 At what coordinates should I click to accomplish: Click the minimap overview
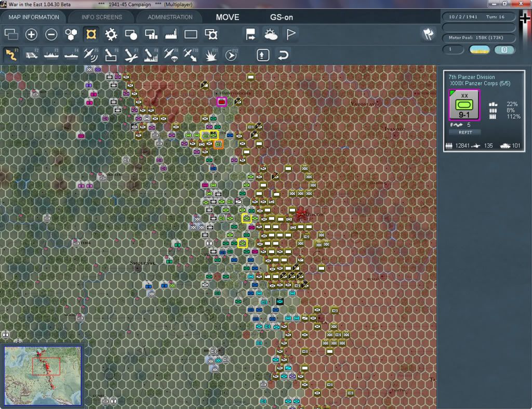pyautogui.click(x=43, y=376)
